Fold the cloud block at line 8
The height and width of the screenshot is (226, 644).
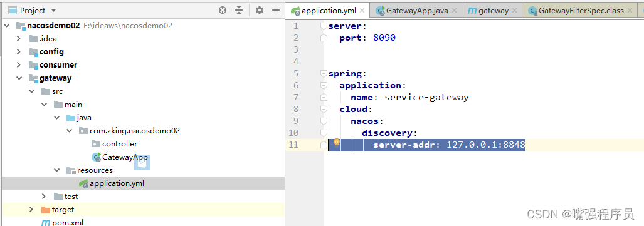pyautogui.click(x=324, y=110)
